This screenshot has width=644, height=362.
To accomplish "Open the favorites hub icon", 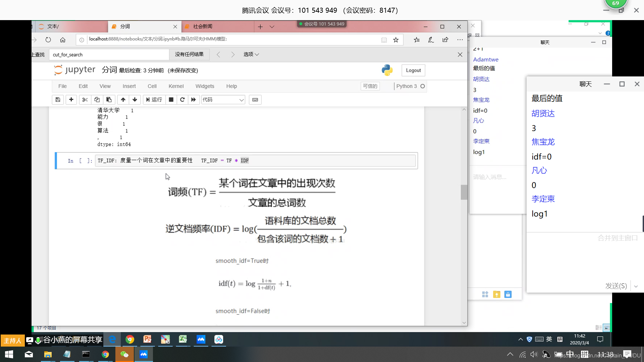I will [417, 40].
